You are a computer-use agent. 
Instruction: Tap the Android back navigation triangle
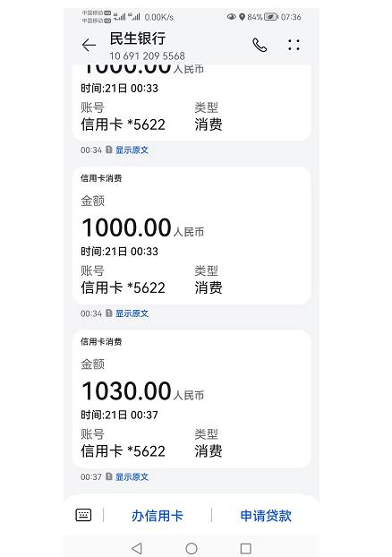[x=137, y=548]
